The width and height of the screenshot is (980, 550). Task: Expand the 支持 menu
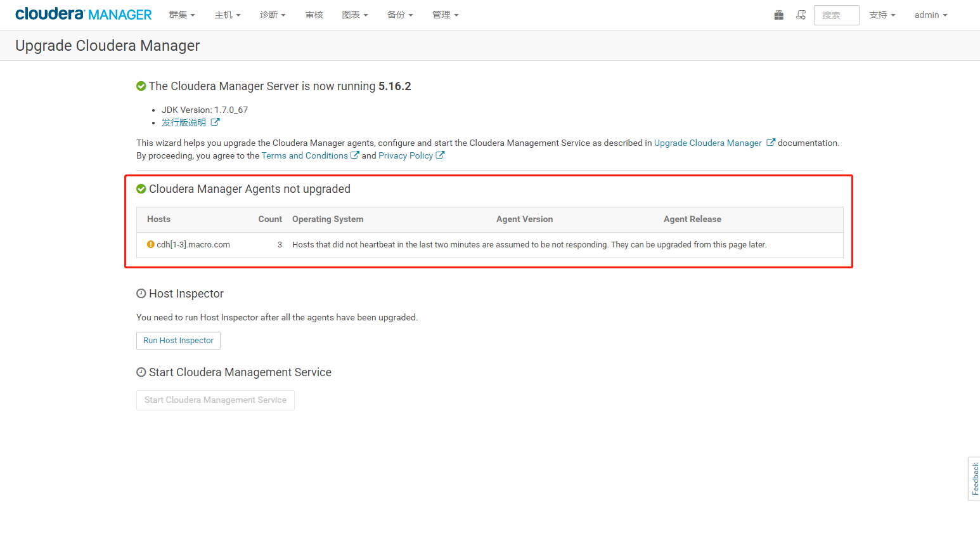click(882, 15)
